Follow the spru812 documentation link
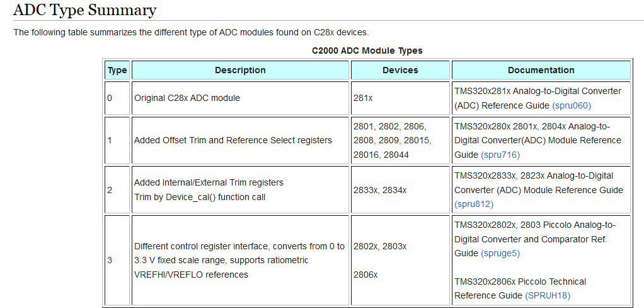This screenshot has height=308, width=644. (474, 204)
